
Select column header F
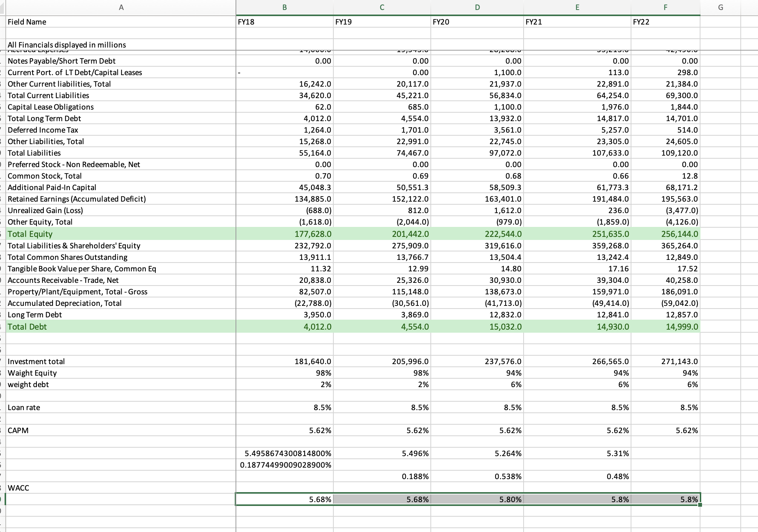pyautogui.click(x=665, y=7)
